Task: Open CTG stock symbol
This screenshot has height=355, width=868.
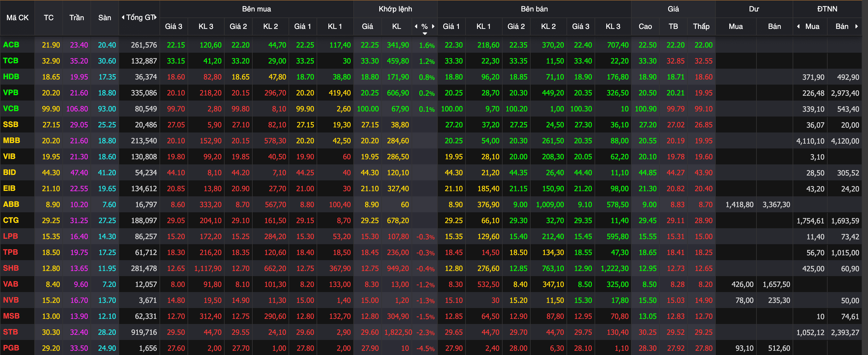Action: pyautogui.click(x=11, y=220)
